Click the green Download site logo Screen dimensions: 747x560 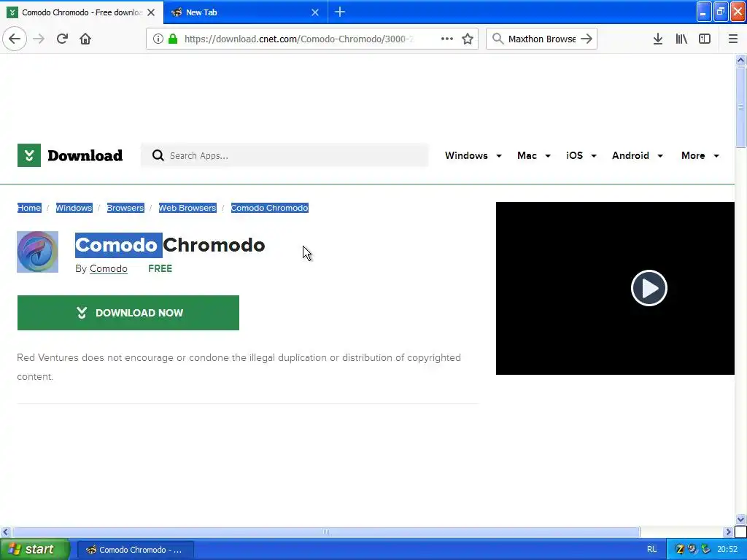(70, 155)
